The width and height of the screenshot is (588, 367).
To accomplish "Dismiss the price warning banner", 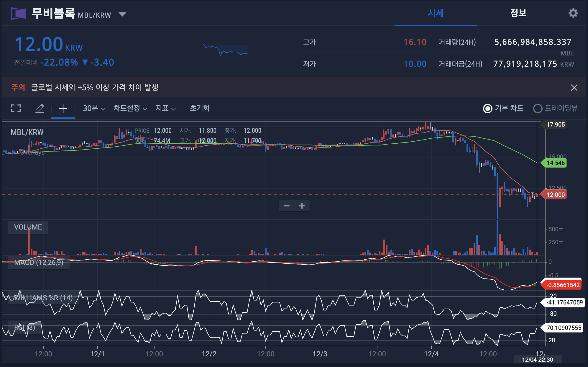I will point(574,88).
